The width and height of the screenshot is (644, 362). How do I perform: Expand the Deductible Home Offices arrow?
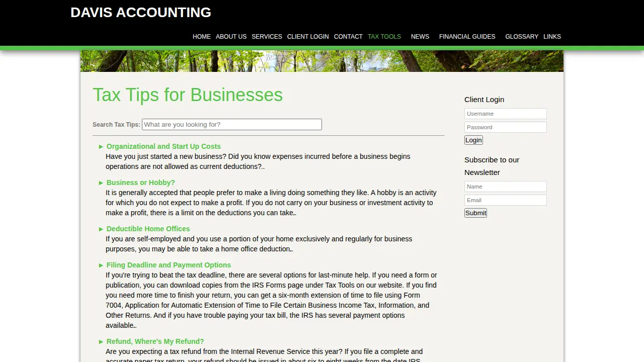(x=101, y=229)
